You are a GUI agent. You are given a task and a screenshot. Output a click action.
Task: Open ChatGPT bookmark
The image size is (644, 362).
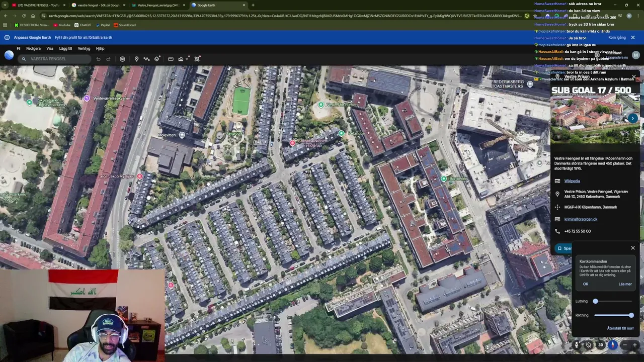pos(83,25)
